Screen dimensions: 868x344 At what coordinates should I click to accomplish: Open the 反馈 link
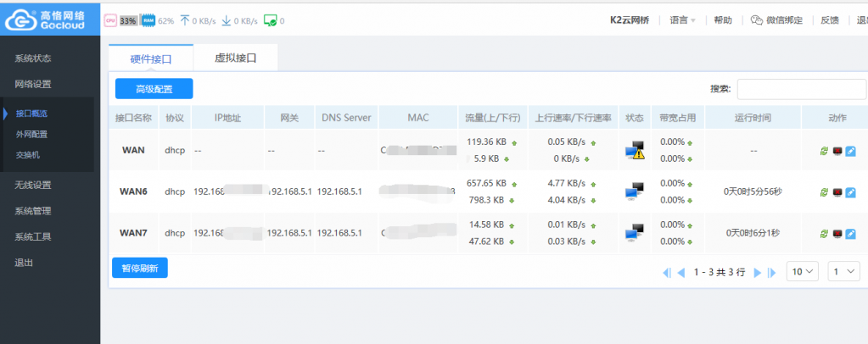coord(830,20)
